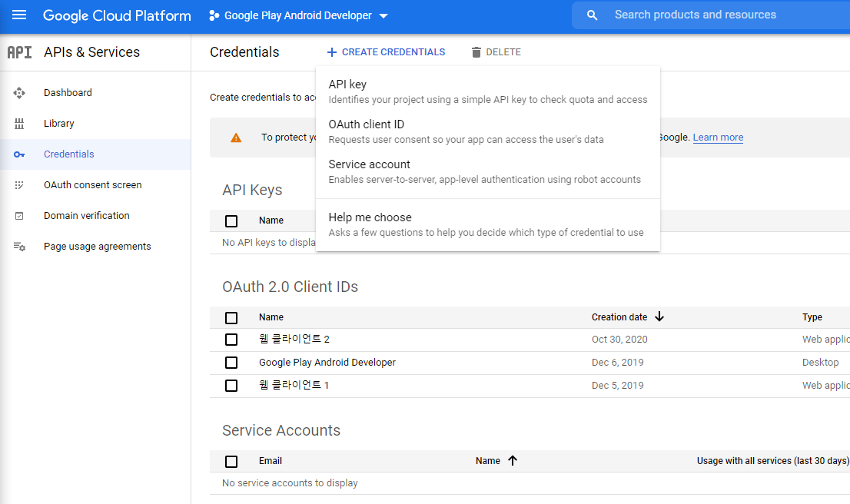Click the Library sidebar icon
This screenshot has width=850, height=504.
(x=19, y=124)
